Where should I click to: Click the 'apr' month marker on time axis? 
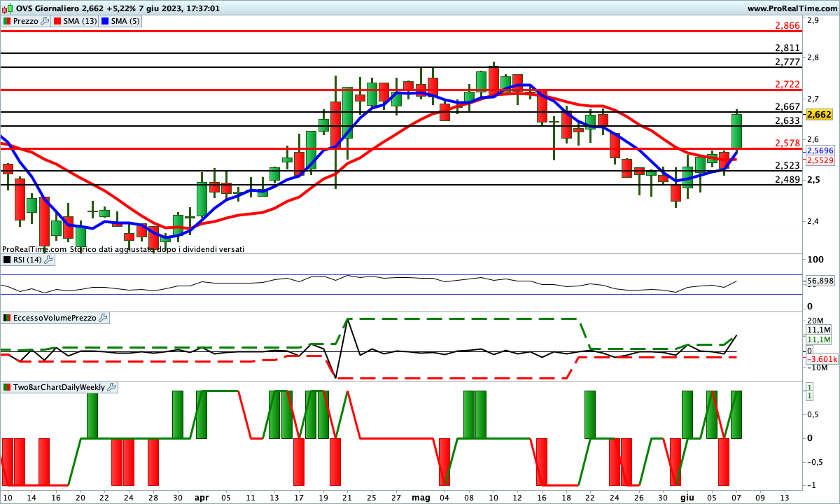tap(201, 497)
